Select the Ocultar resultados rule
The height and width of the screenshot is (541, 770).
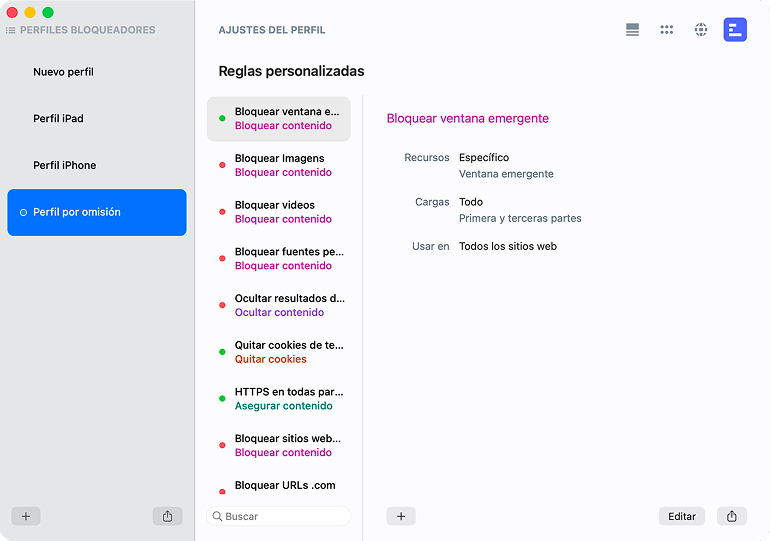289,305
